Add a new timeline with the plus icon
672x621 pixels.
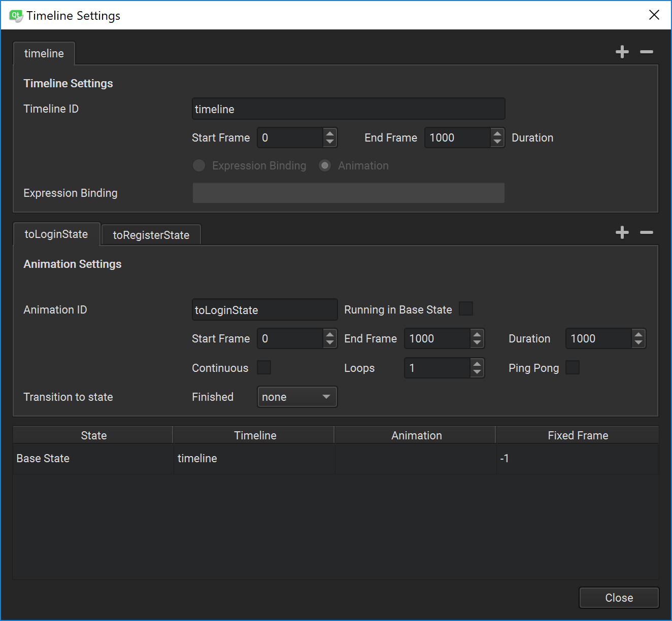click(x=622, y=51)
